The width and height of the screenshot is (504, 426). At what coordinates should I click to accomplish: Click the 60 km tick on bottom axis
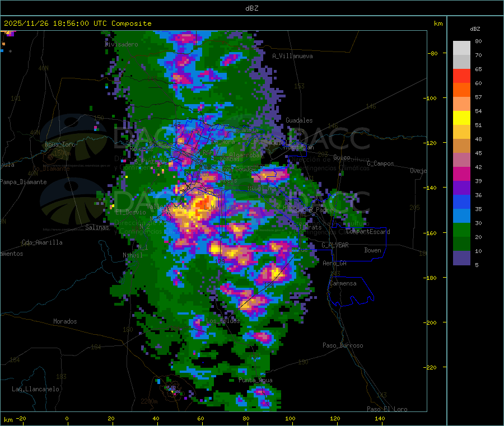click(200, 419)
